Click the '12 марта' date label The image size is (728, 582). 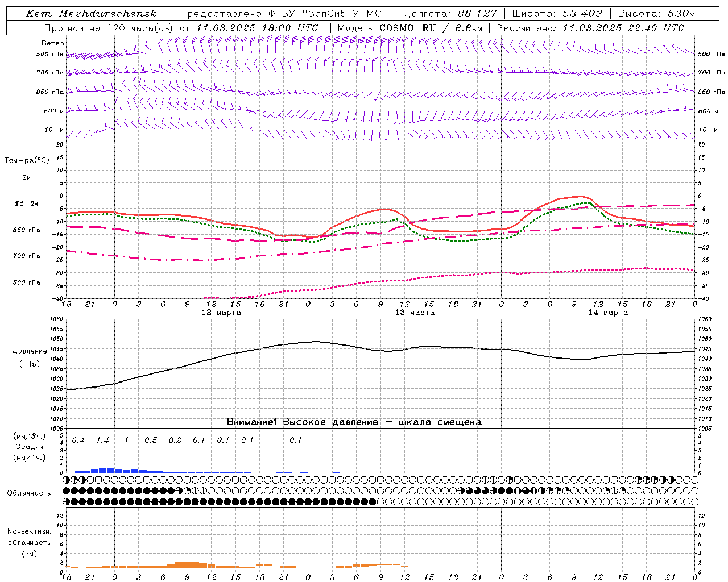coord(222,313)
